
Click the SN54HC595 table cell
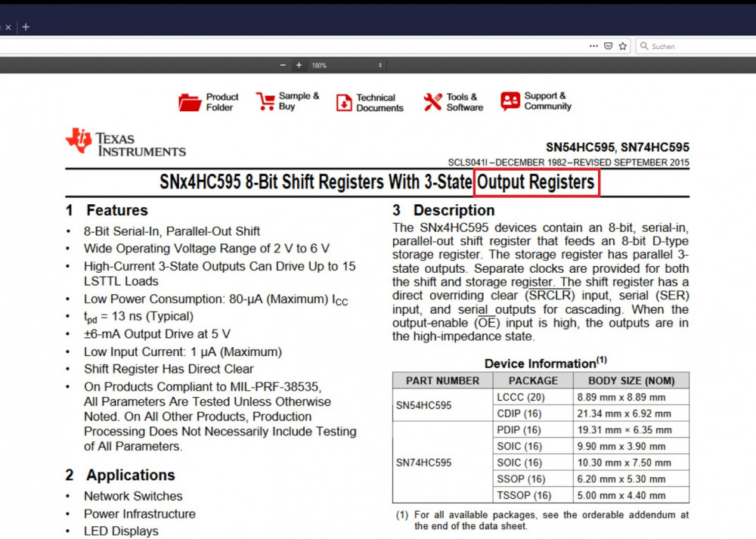click(442, 405)
